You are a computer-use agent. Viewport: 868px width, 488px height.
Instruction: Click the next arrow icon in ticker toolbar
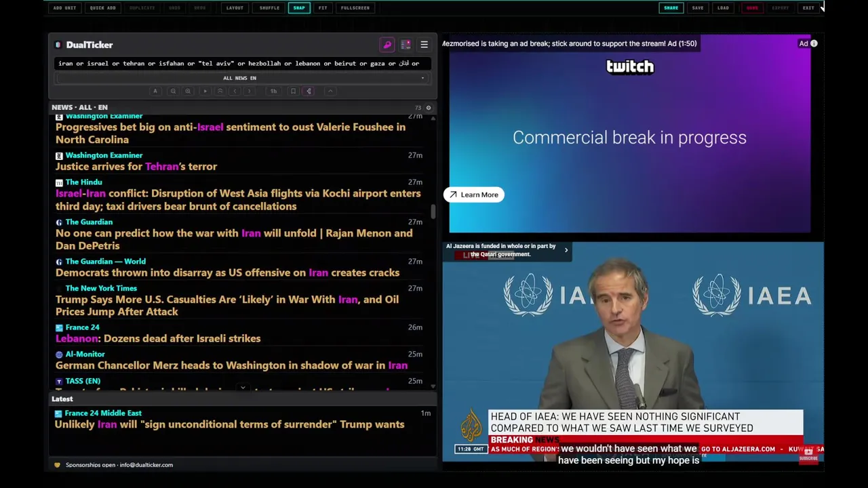(x=250, y=91)
